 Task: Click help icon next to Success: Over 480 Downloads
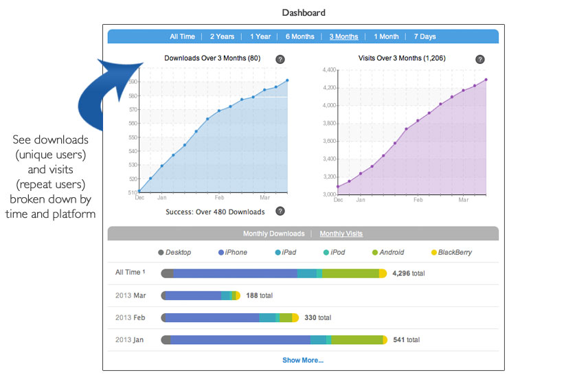(x=280, y=212)
